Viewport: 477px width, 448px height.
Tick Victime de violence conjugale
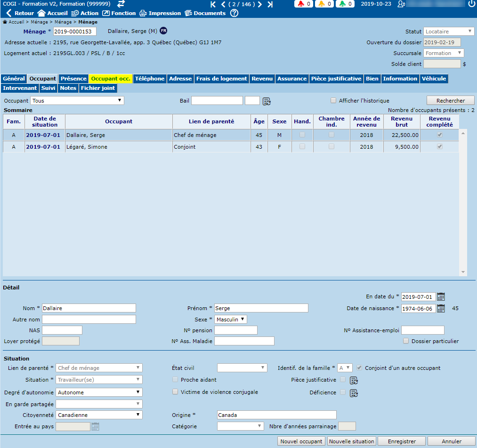click(175, 392)
